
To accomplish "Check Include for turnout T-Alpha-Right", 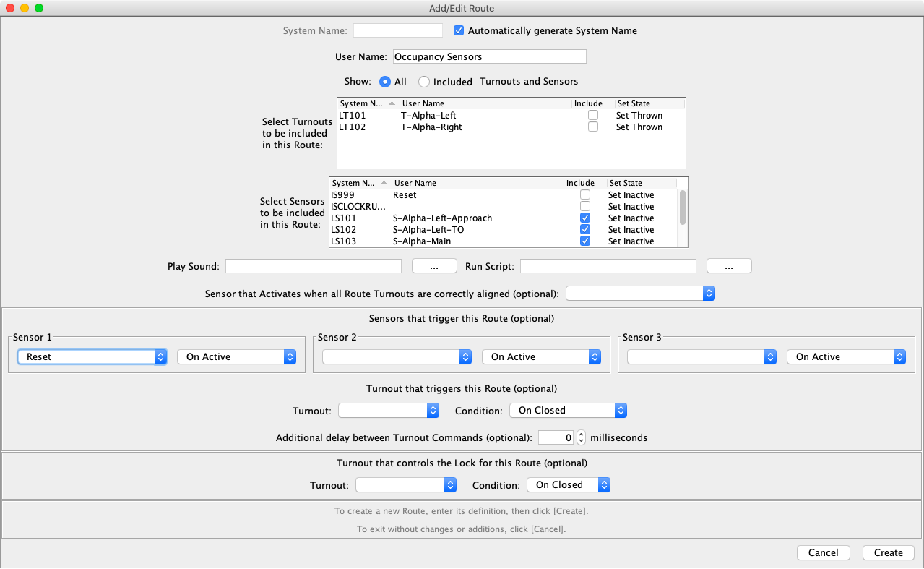I will tap(593, 127).
